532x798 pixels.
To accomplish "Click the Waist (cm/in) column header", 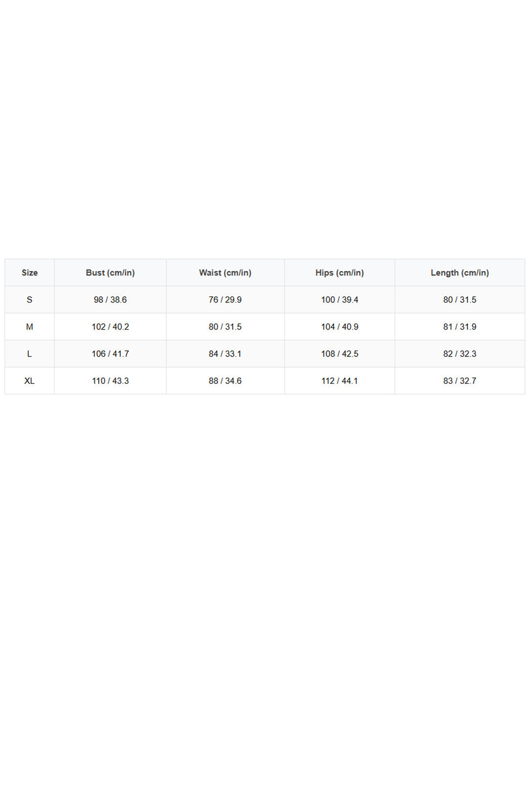I will [225, 273].
